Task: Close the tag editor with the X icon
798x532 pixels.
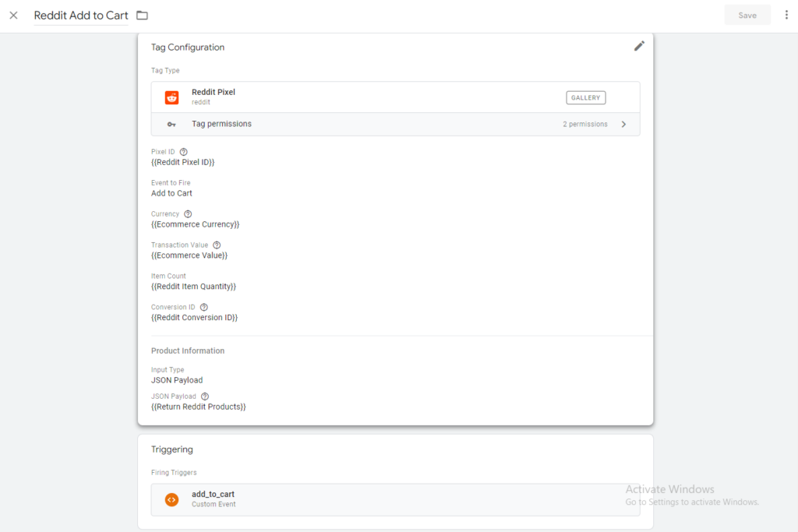Action: 13,16
